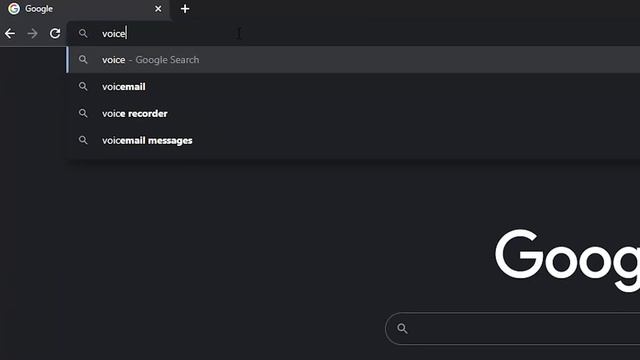The width and height of the screenshot is (640, 360).
Task: Select the Google tab
Action: point(85,9)
